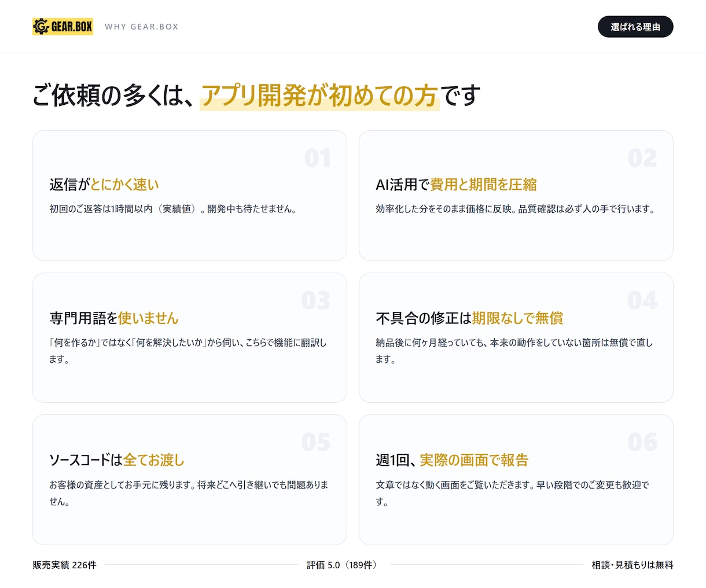Click the faded number 02

tap(642, 158)
